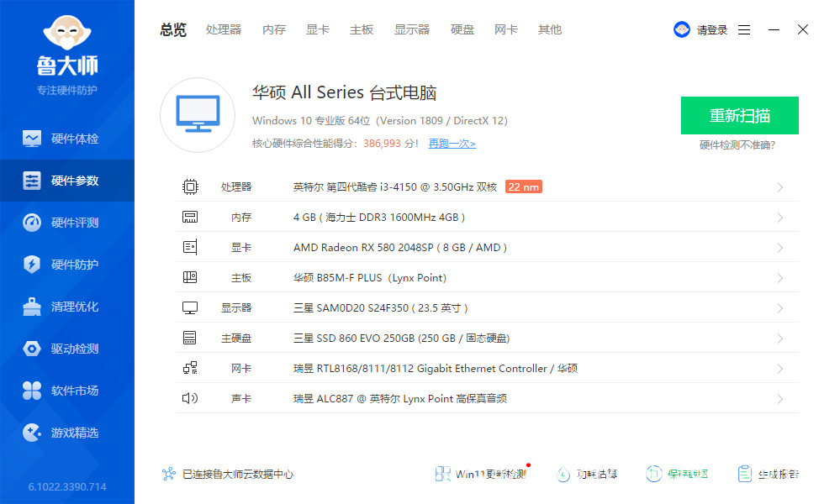The width and height of the screenshot is (824, 504).
Task: Expand the 主硬盘 row chevron
Action: [780, 338]
